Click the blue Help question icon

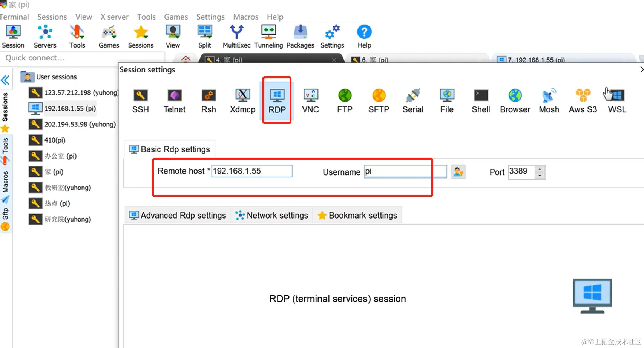(364, 32)
